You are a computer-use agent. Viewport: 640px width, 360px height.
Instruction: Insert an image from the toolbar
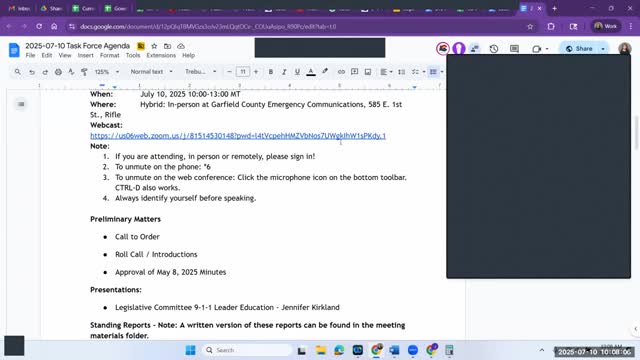click(368, 72)
